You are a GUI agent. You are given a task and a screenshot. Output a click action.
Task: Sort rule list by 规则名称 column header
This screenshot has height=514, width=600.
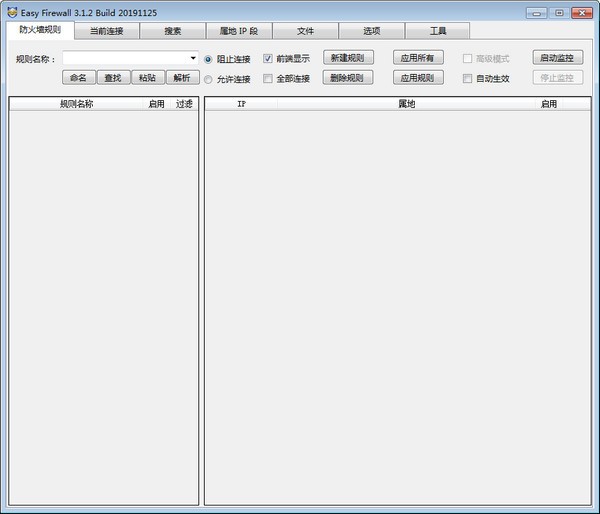pyautogui.click(x=77, y=104)
